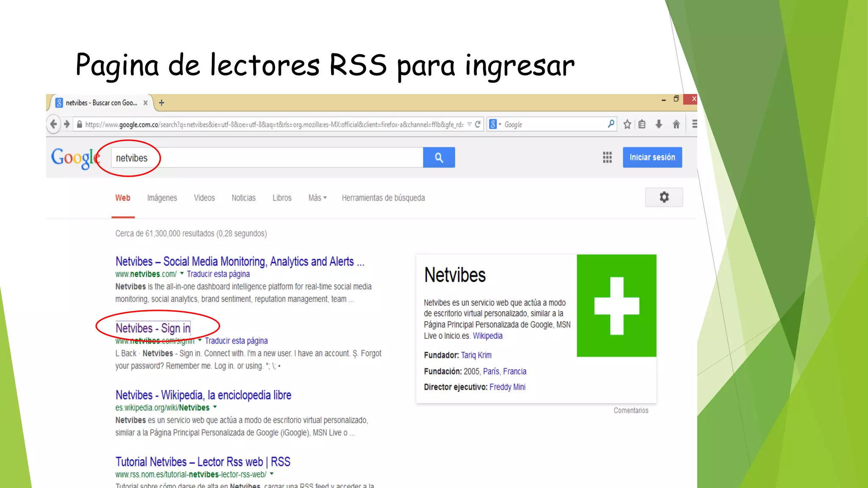This screenshot has height=488, width=868.
Task: Go to home page icon
Action: [676, 124]
